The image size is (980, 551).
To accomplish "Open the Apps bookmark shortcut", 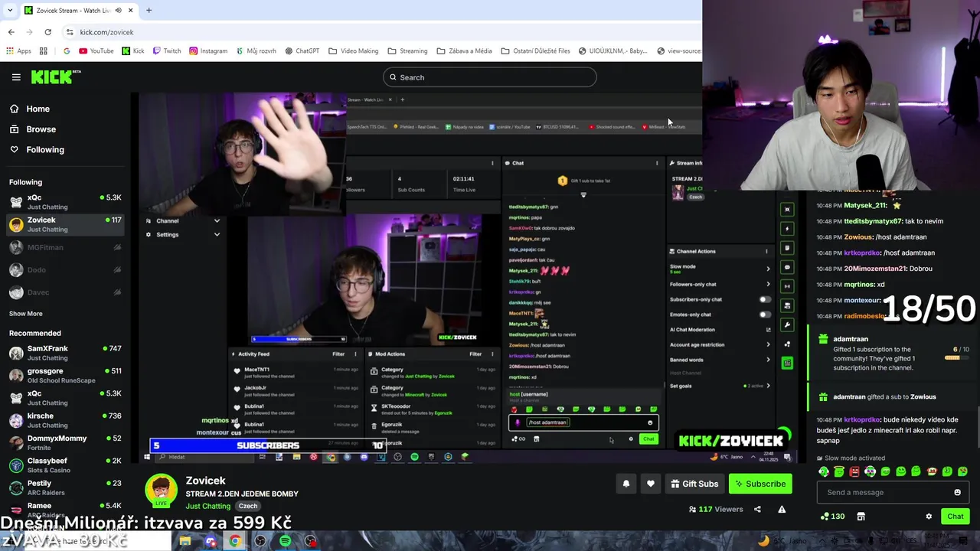I will 18,51.
